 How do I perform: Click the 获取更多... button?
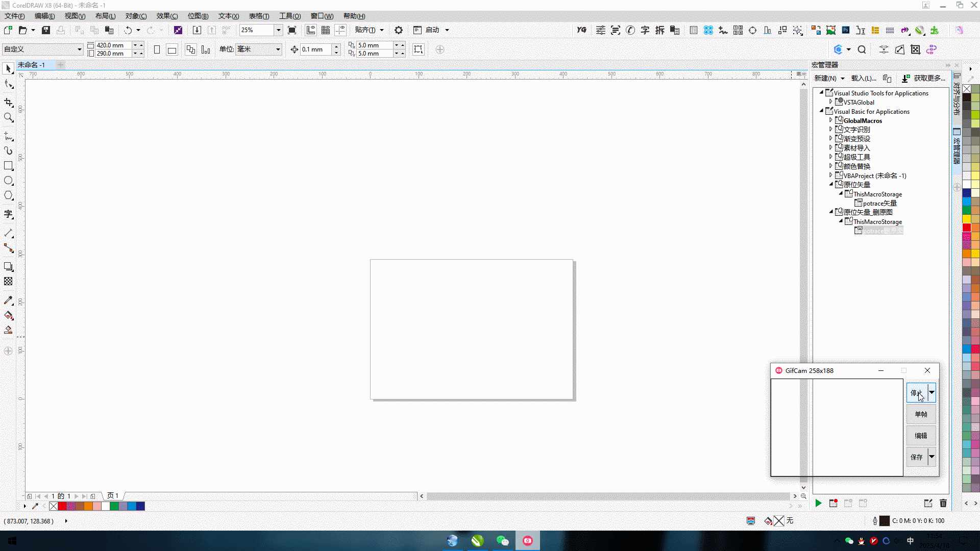(924, 78)
